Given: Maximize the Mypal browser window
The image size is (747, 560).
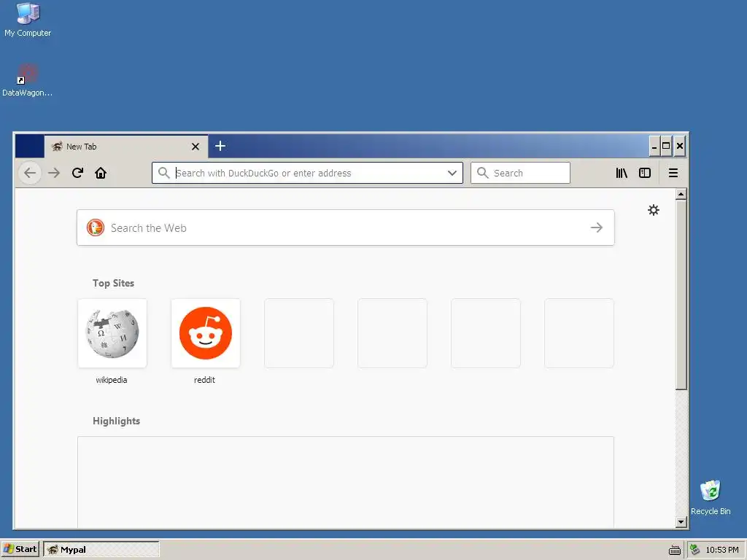Looking at the screenshot, I should click(x=666, y=146).
